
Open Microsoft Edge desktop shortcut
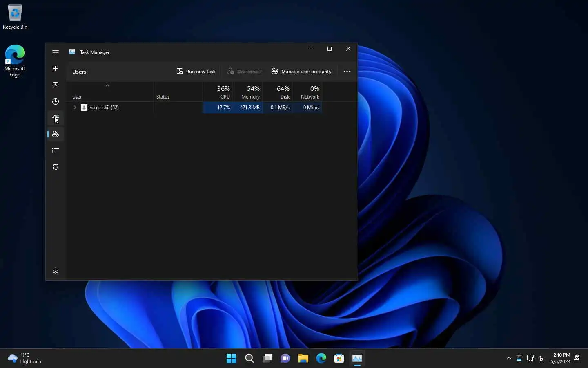15,61
